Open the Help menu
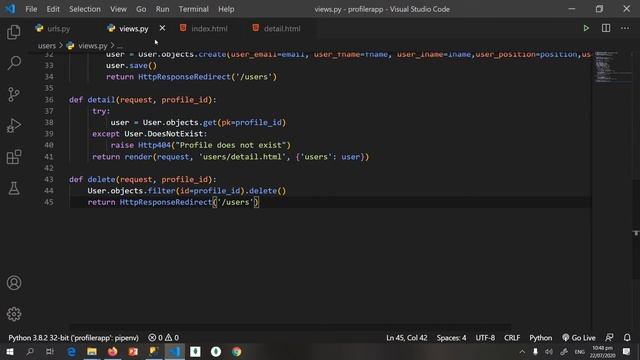640x360 pixels. click(x=226, y=9)
